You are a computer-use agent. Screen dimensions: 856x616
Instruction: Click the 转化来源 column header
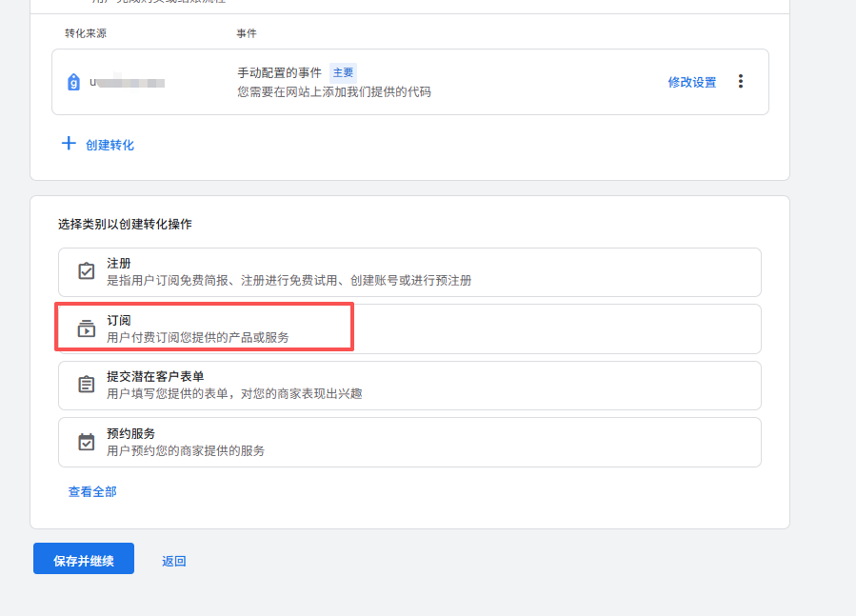[x=86, y=33]
